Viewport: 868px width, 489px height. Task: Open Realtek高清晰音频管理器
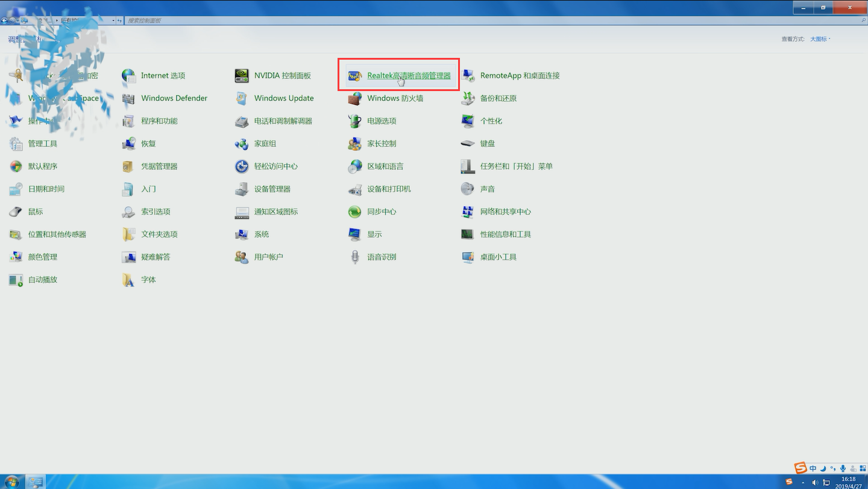(x=399, y=76)
